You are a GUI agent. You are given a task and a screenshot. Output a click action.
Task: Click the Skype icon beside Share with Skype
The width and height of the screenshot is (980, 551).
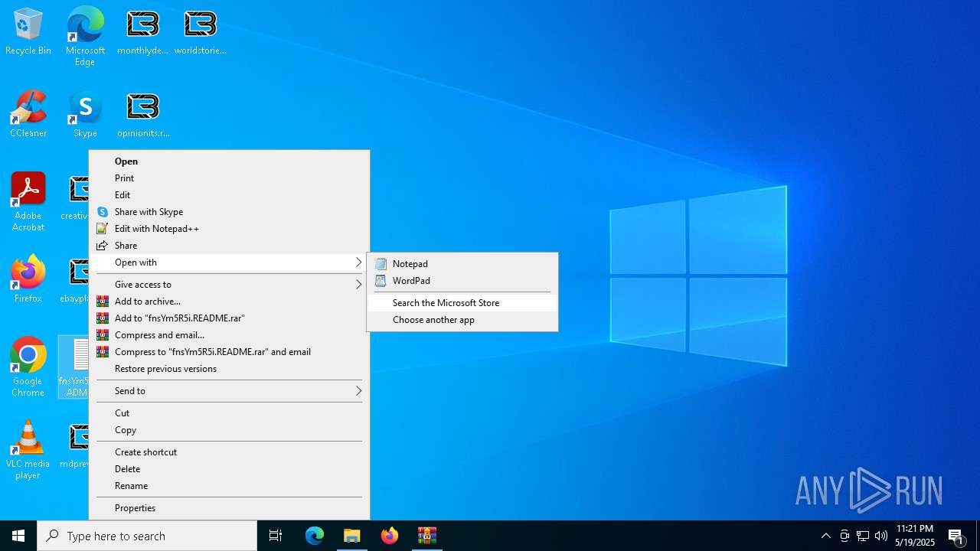103,212
